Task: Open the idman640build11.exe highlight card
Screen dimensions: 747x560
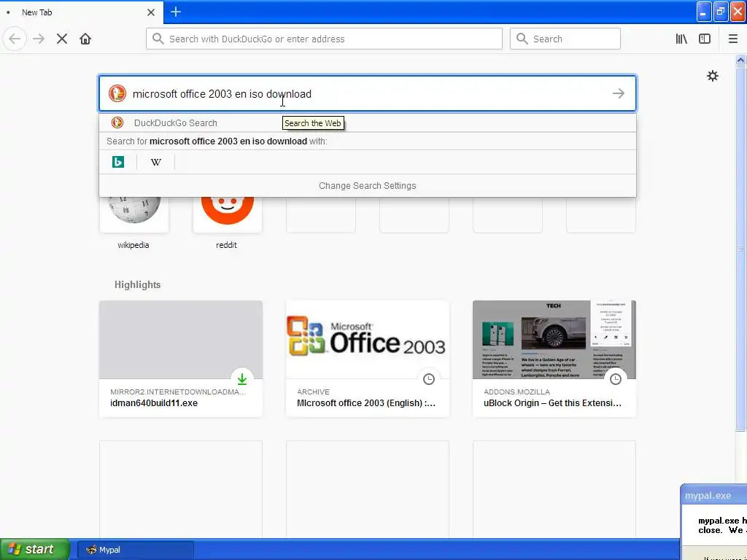Action: 181,359
